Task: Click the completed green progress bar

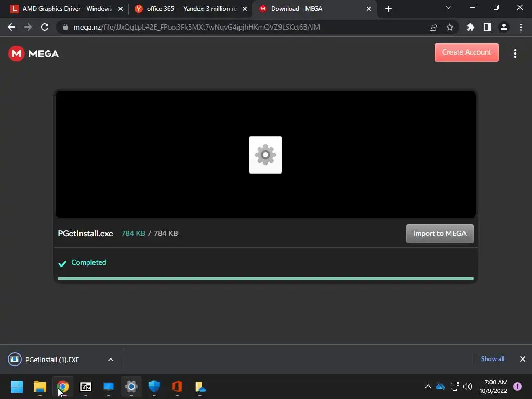Action: (x=265, y=278)
